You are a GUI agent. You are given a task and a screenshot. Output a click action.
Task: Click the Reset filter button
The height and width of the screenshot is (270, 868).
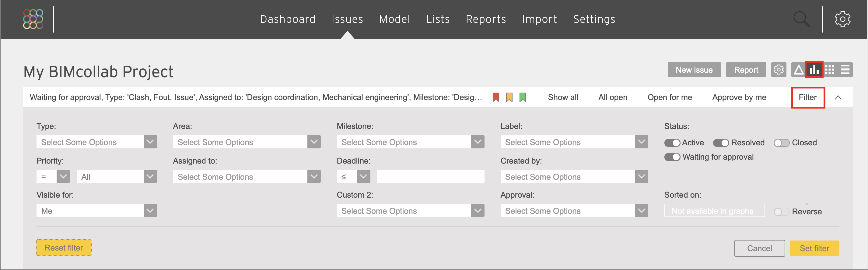click(x=64, y=248)
